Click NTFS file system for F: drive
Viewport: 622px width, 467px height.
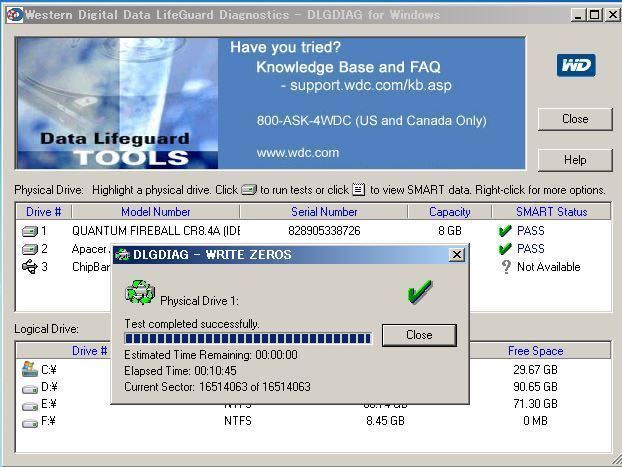coord(238,421)
